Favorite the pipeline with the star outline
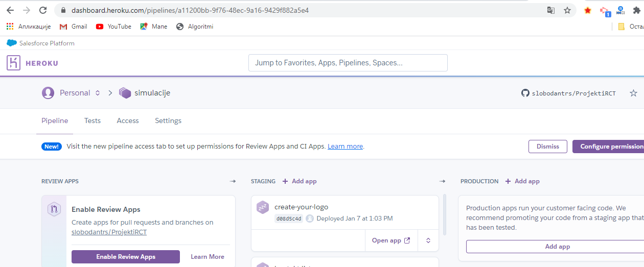 pos(633,93)
